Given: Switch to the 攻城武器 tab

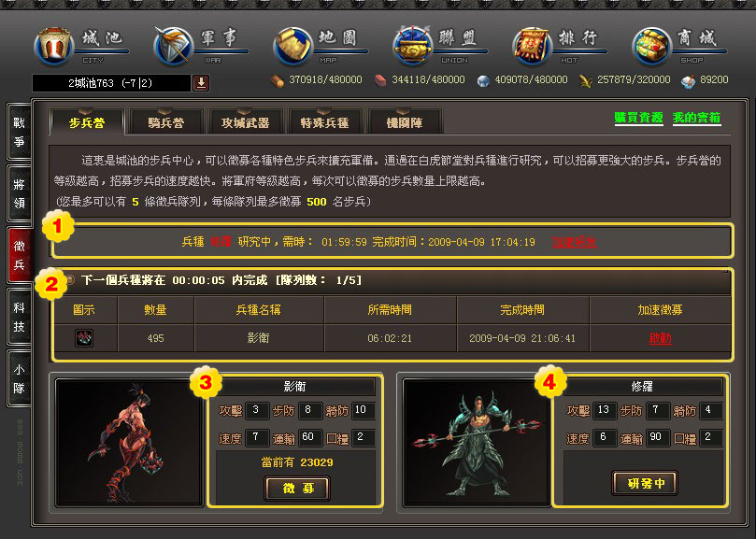Looking at the screenshot, I should [x=245, y=122].
